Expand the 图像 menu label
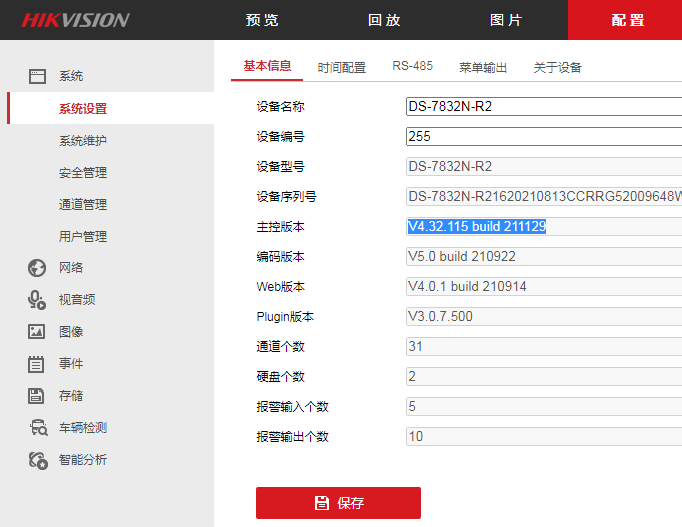Screen dimensions: 682x527 71,332
